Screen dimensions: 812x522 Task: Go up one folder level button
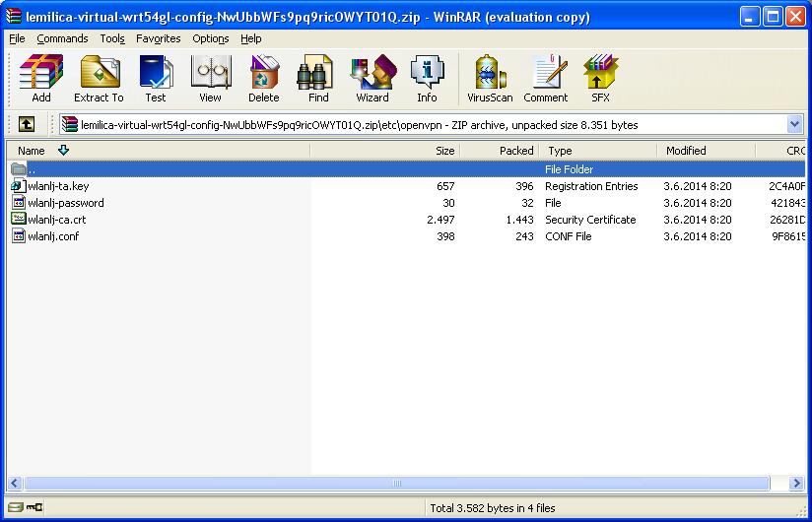pos(27,125)
